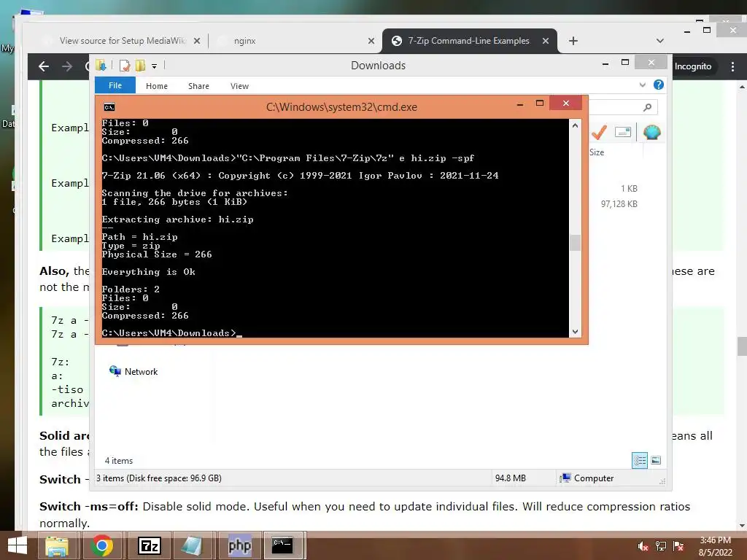Click the Computer status bar entry

coord(587,478)
